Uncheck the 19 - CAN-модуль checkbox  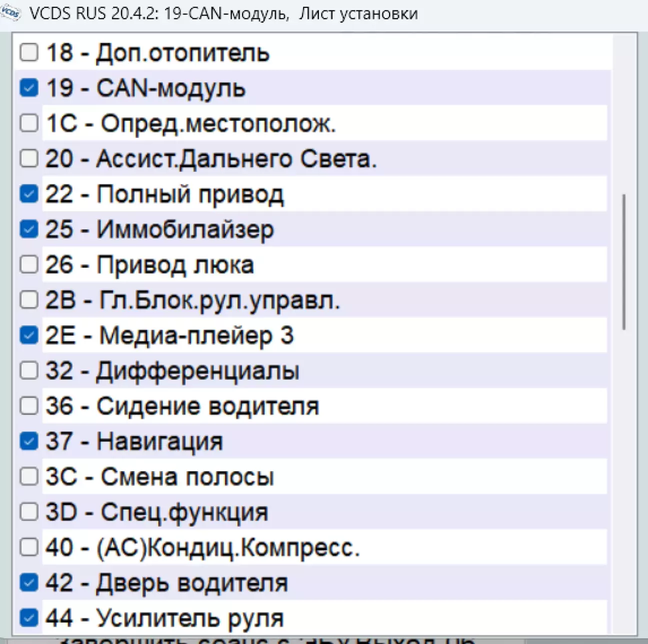[29, 87]
